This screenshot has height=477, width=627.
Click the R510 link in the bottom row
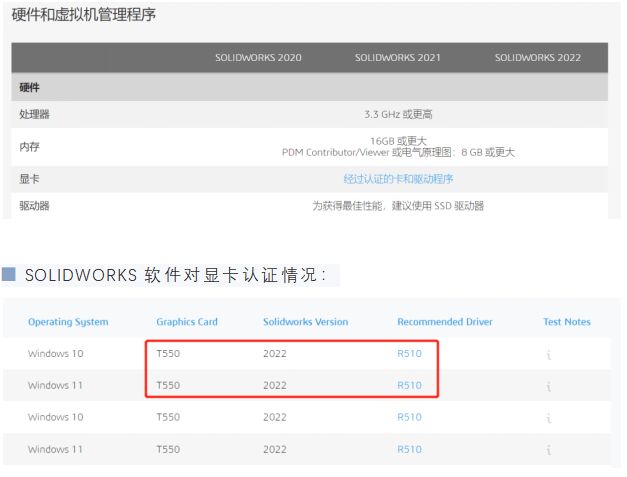409,449
